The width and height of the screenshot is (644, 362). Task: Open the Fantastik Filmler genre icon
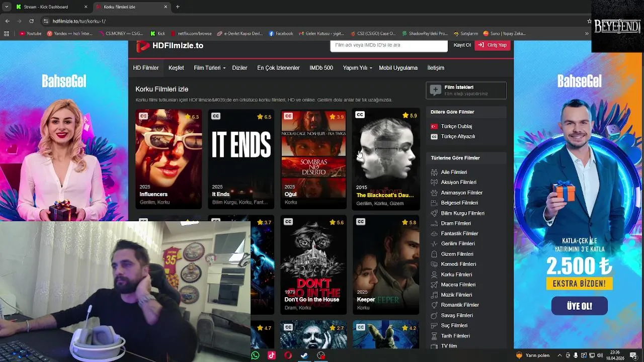coord(434,233)
